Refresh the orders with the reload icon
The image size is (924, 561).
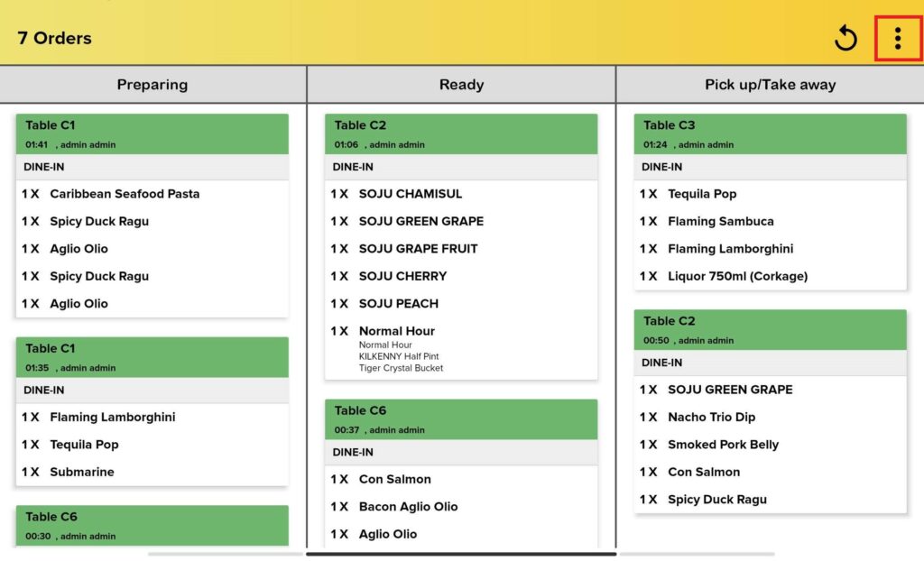pyautogui.click(x=845, y=38)
